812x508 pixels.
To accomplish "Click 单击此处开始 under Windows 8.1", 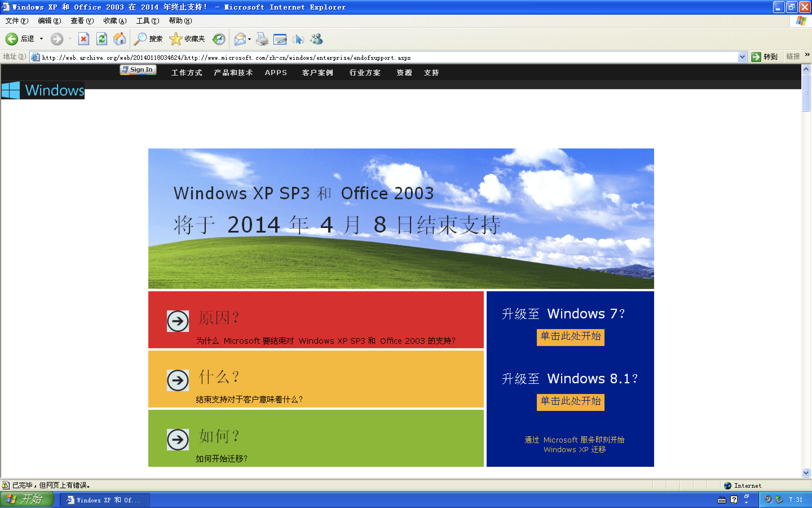I will [x=570, y=402].
